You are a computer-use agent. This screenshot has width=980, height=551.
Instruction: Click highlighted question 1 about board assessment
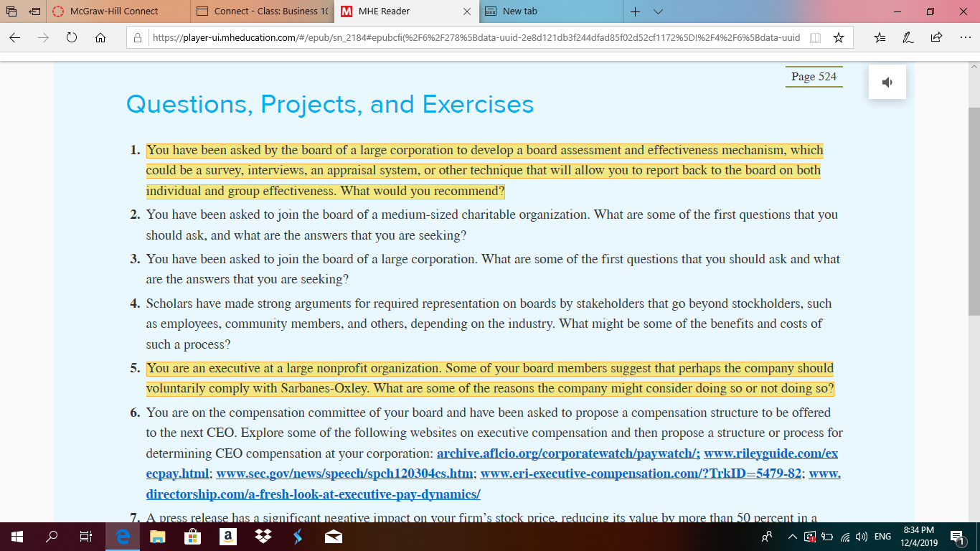point(484,171)
